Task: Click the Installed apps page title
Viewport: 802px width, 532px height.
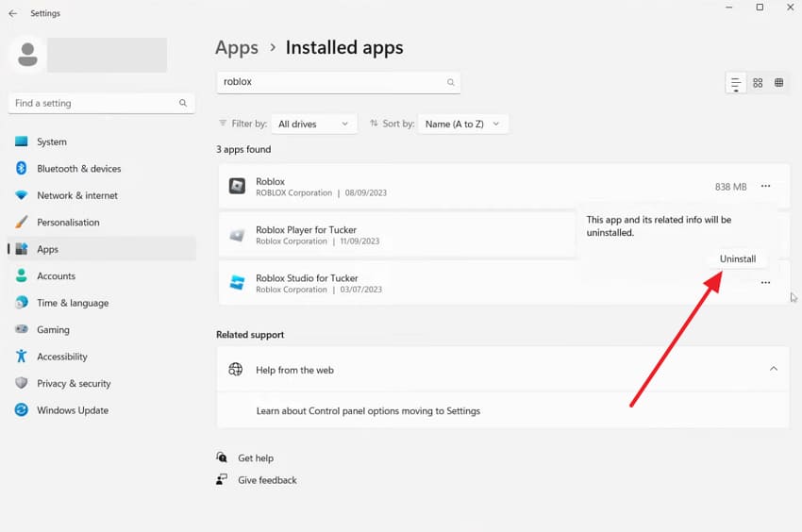Action: click(x=344, y=47)
